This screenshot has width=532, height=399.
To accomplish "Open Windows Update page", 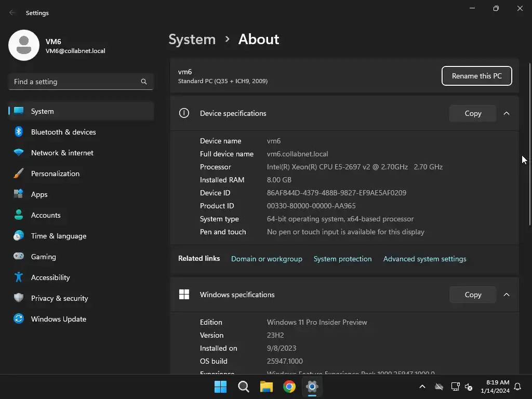I will (x=81, y=319).
